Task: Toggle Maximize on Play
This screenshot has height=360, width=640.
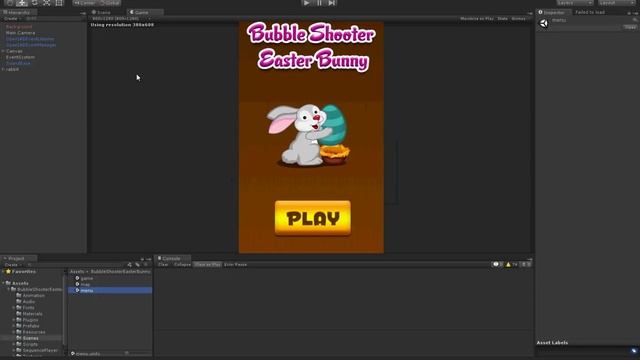Action: (x=477, y=18)
